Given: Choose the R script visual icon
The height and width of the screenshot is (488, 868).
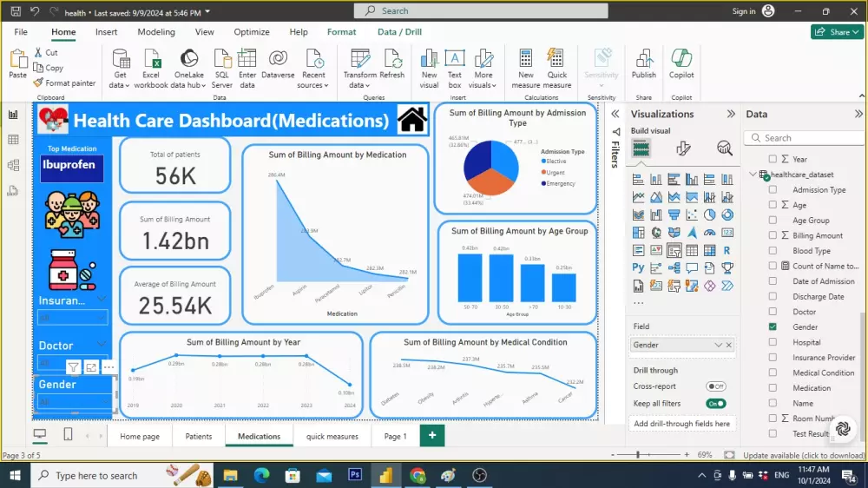Looking at the screenshot, I should click(727, 250).
